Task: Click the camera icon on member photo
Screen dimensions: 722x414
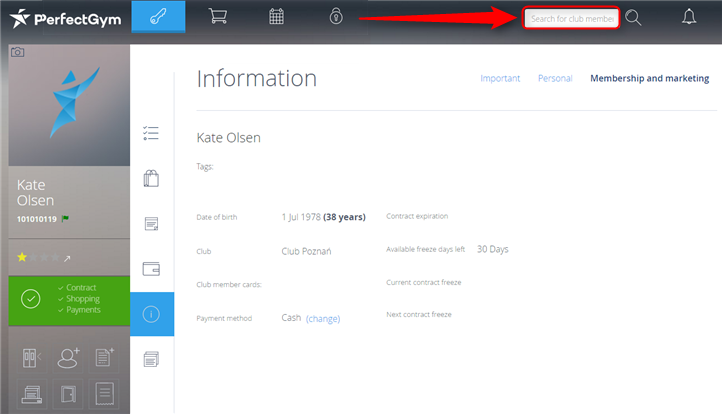Action: click(17, 52)
